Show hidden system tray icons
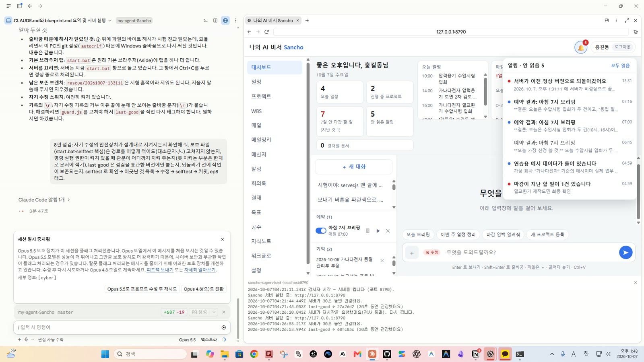This screenshot has height=362, width=644. 552,354
